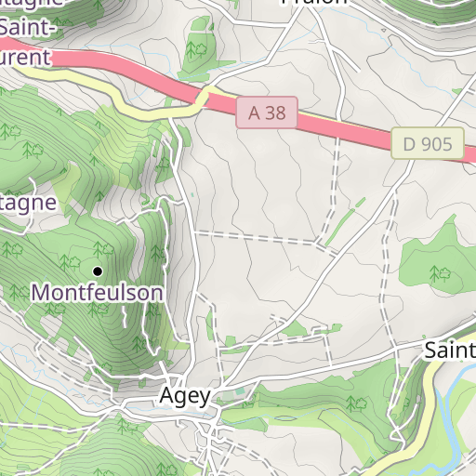The width and height of the screenshot is (476, 476).
Task: Click the Agey village label
Action: tap(185, 396)
